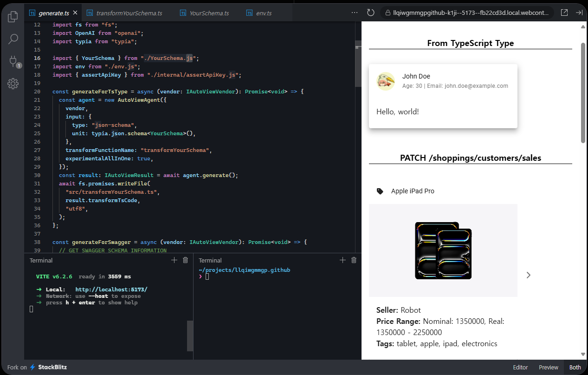Open the http://localhost:5173/ link in terminal
Viewport: 588px width, 375px height.
point(111,289)
